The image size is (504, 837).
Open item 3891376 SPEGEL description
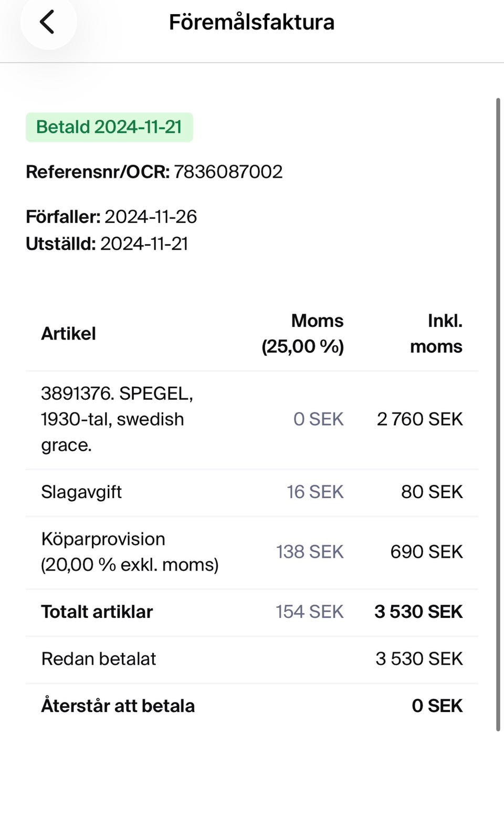117,419
